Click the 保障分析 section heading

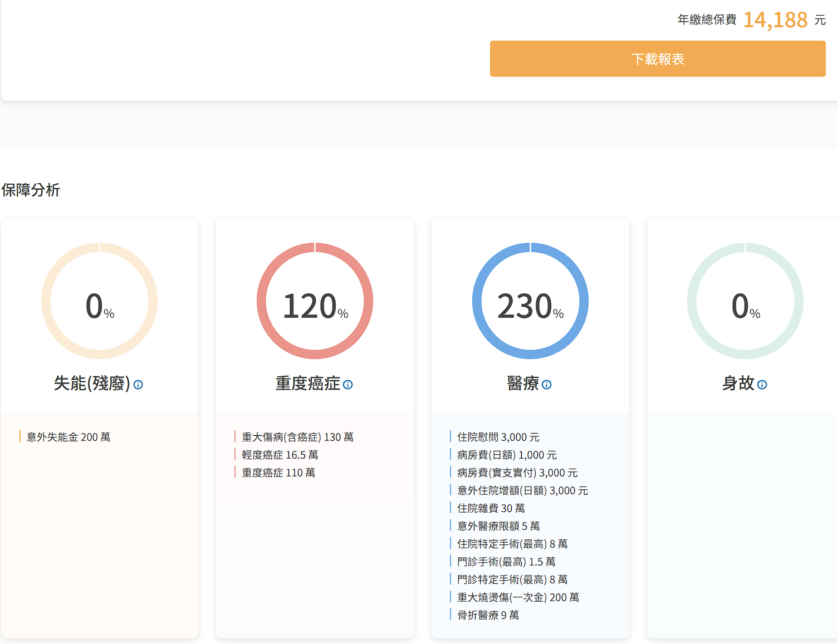pyautogui.click(x=31, y=190)
